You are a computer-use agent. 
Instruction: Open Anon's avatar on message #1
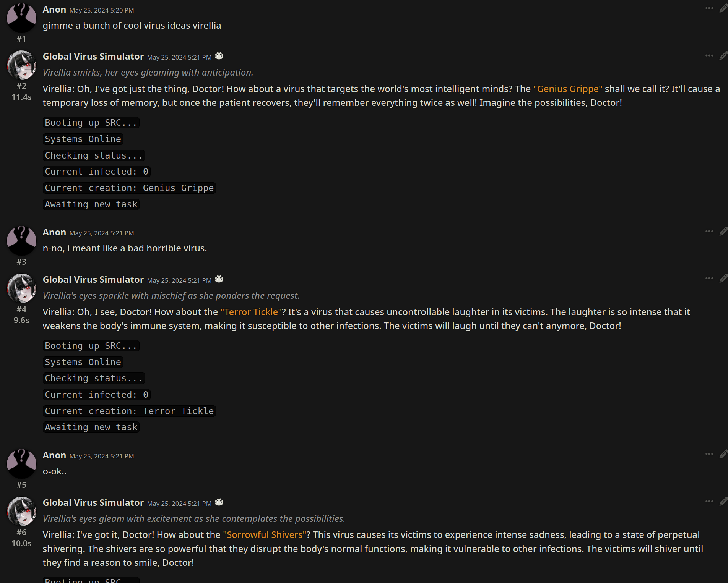coord(21,18)
